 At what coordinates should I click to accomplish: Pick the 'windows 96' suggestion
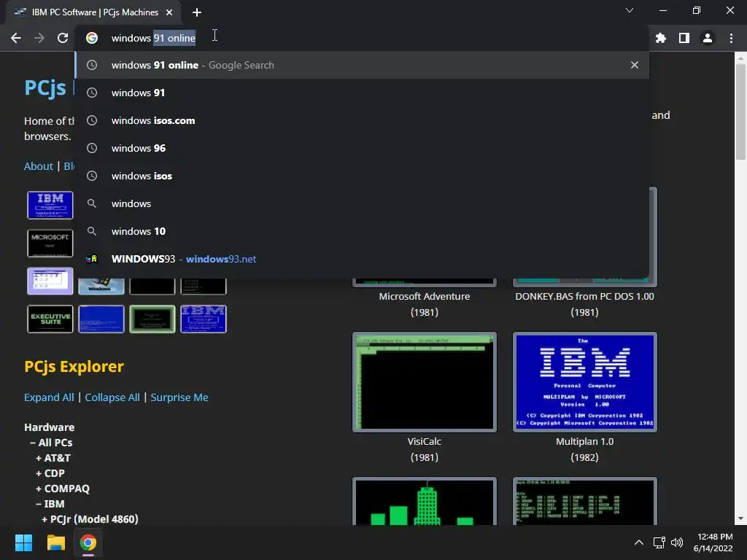click(x=362, y=148)
